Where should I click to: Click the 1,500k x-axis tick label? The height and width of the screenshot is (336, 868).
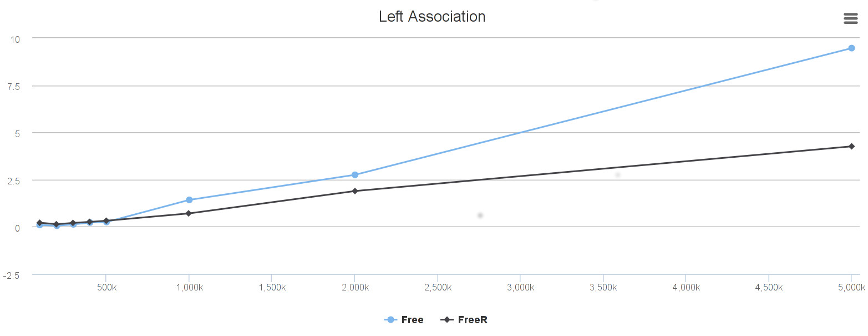(x=271, y=287)
